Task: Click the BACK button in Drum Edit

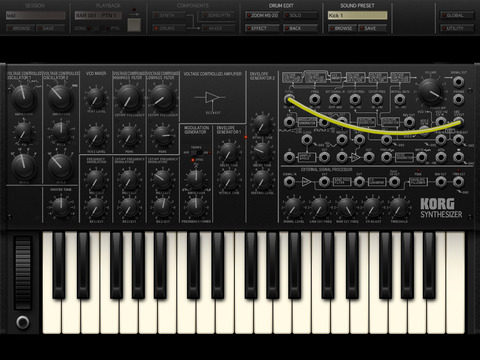Action: [300, 28]
